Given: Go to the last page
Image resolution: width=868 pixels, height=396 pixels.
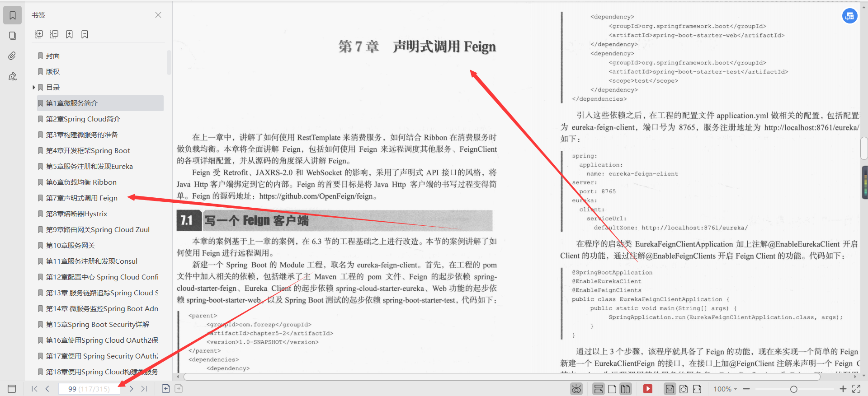Looking at the screenshot, I should [144, 389].
